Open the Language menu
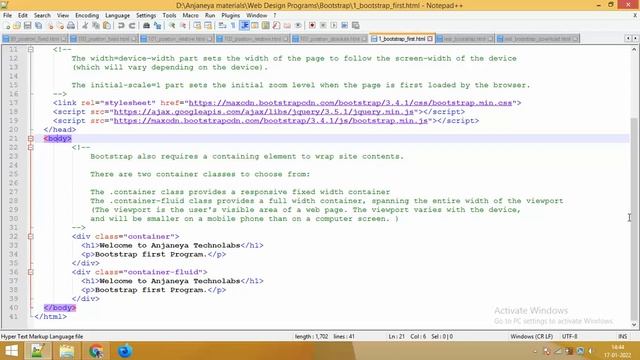The width and height of the screenshot is (640, 360). [x=117, y=16]
